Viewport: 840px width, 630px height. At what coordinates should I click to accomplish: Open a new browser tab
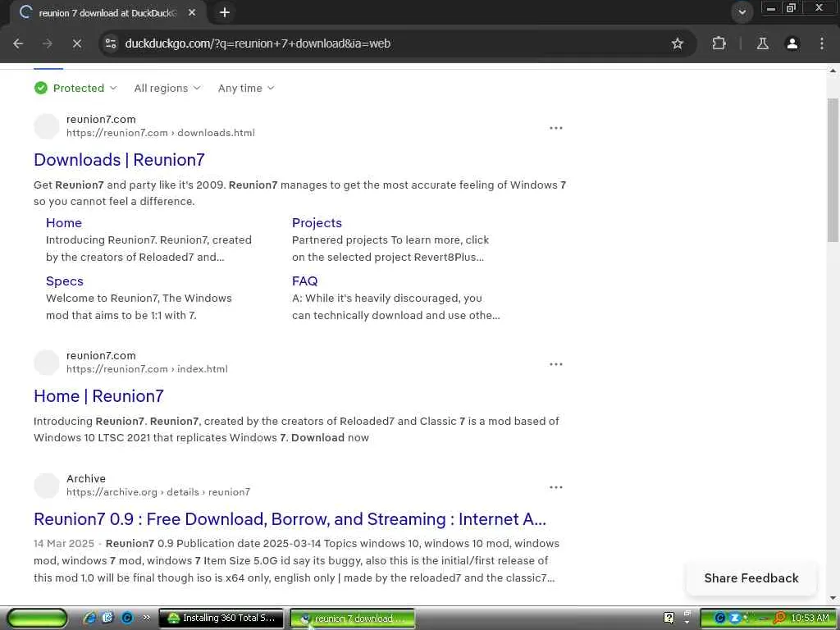coord(225,12)
